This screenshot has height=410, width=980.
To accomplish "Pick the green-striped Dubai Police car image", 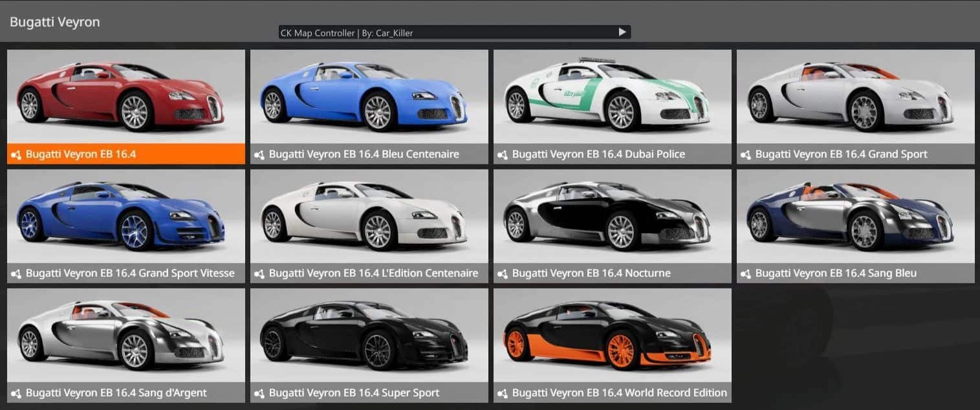I will click(612, 96).
